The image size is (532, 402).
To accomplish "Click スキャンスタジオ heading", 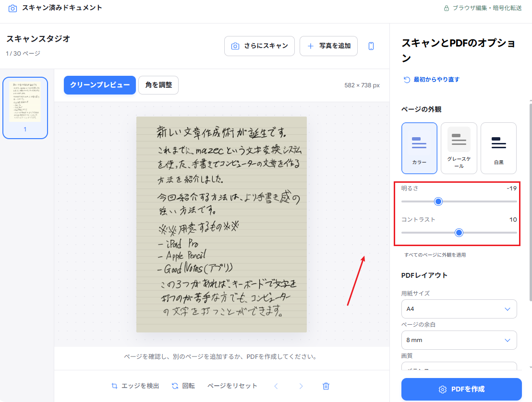I will point(38,39).
